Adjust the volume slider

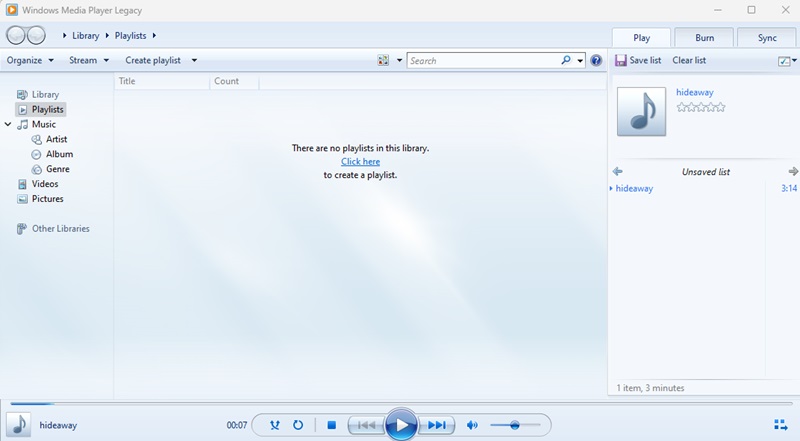tap(515, 425)
